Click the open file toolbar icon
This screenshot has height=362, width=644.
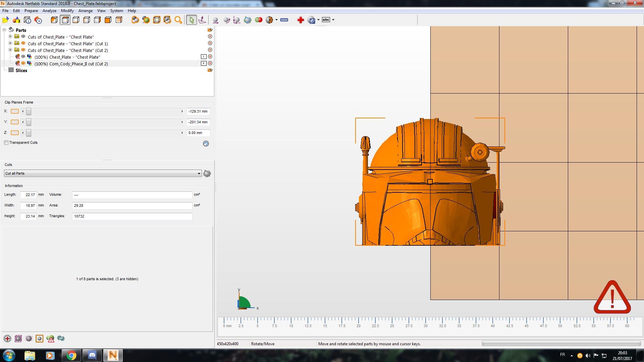(6, 20)
